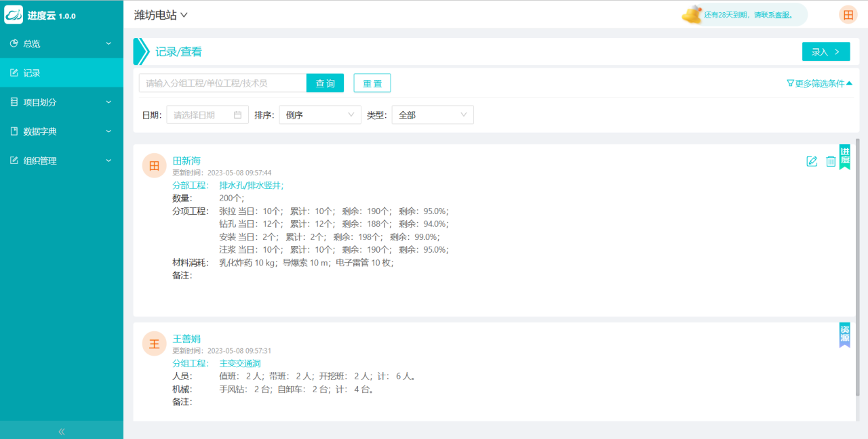Click the user avatar in top right
The image size is (868, 439).
[848, 15]
